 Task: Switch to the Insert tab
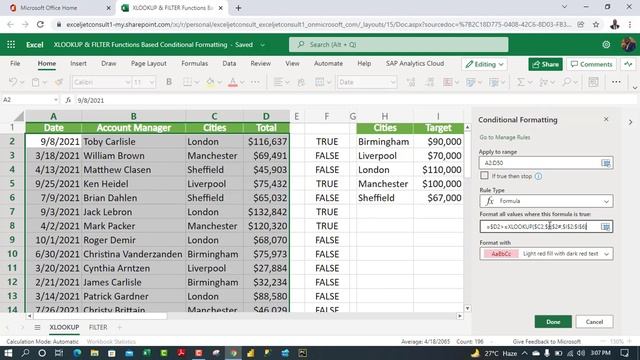(x=78, y=64)
